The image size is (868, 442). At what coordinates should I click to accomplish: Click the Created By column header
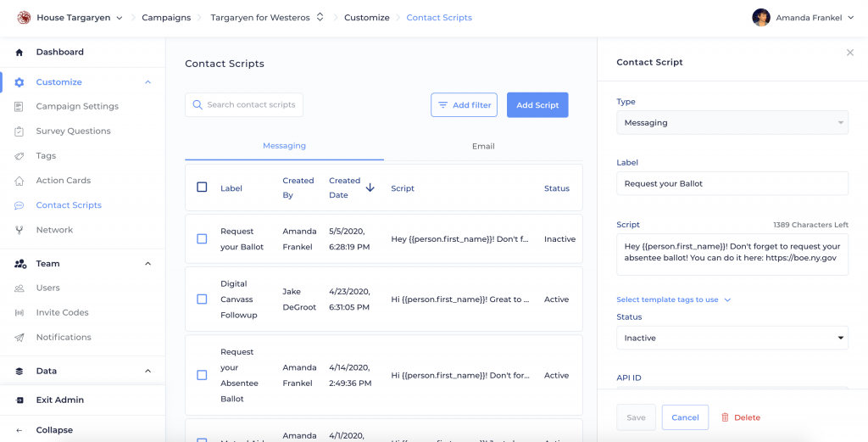298,187
